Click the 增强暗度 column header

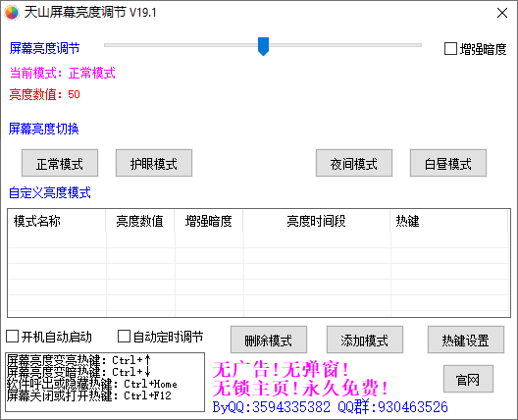209,221
